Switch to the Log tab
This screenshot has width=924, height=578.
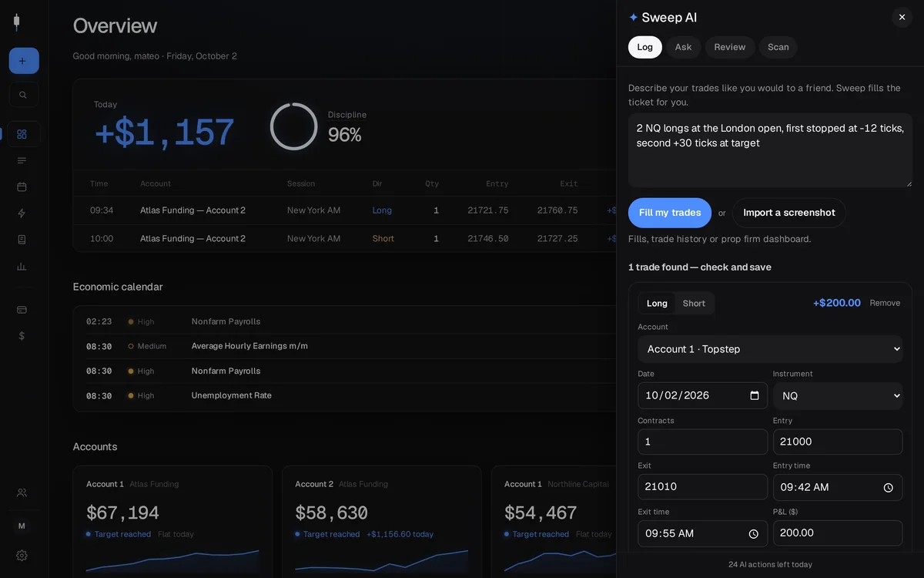pos(645,47)
